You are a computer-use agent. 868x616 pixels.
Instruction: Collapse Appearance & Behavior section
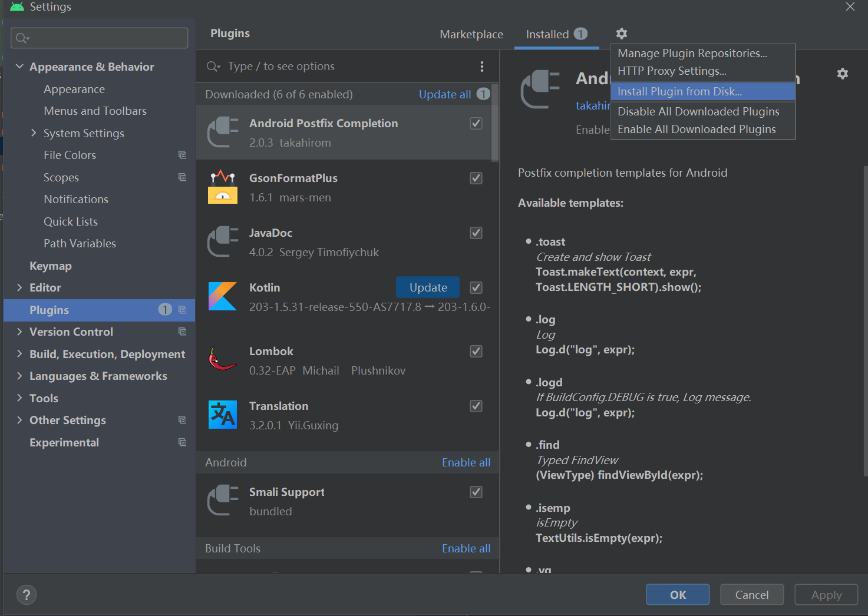pyautogui.click(x=19, y=67)
